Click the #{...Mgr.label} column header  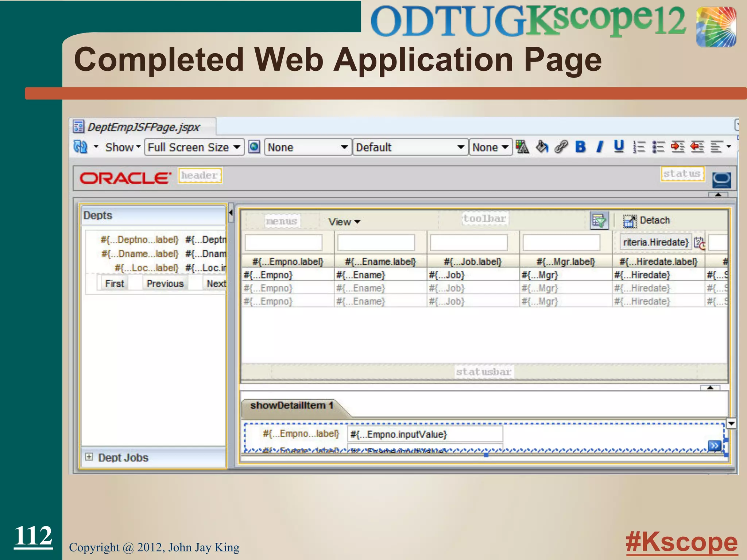point(566,262)
